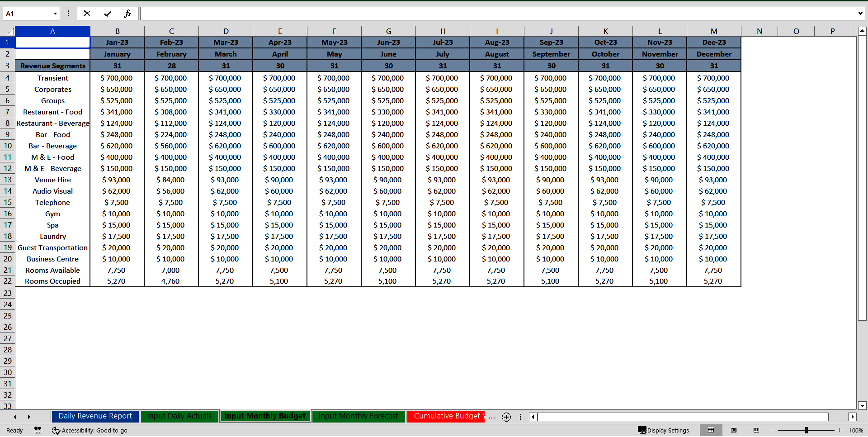Select Feb-23 Audio Visual value $56,000

(x=171, y=191)
